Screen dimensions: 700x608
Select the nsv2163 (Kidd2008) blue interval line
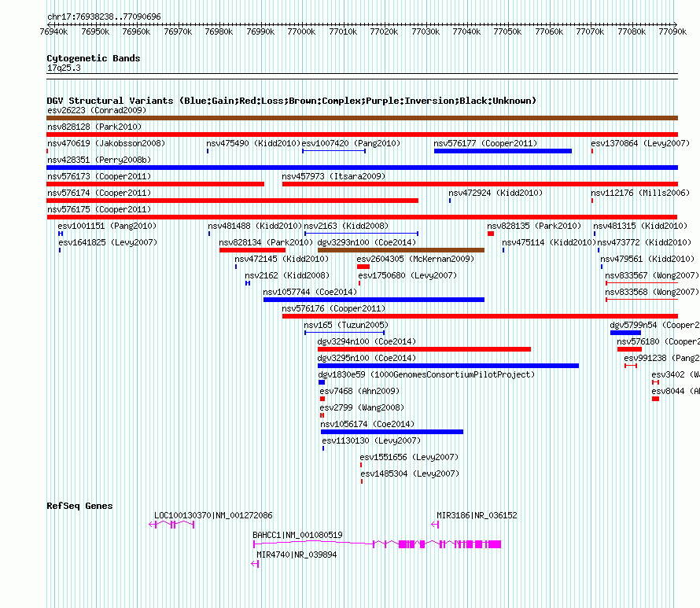[x=361, y=234]
